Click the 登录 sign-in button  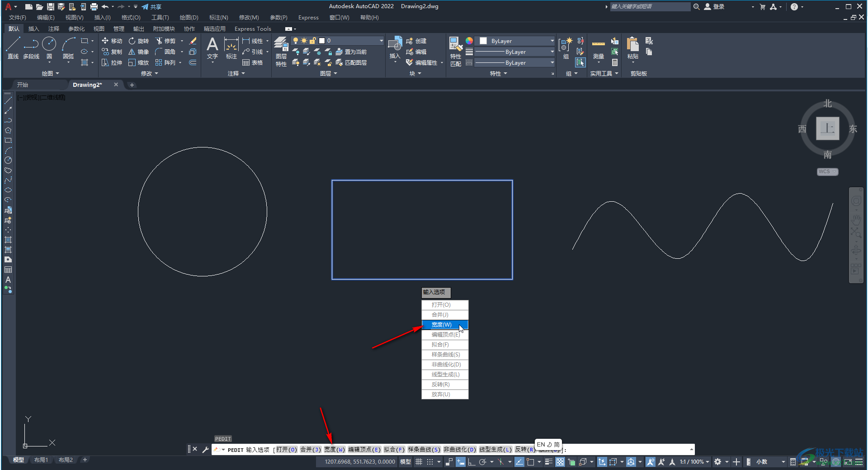click(714, 7)
